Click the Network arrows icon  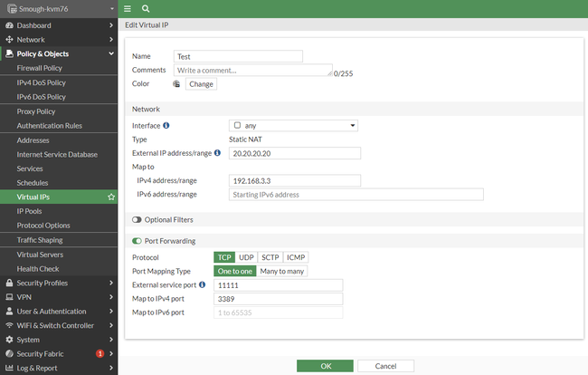coord(9,40)
